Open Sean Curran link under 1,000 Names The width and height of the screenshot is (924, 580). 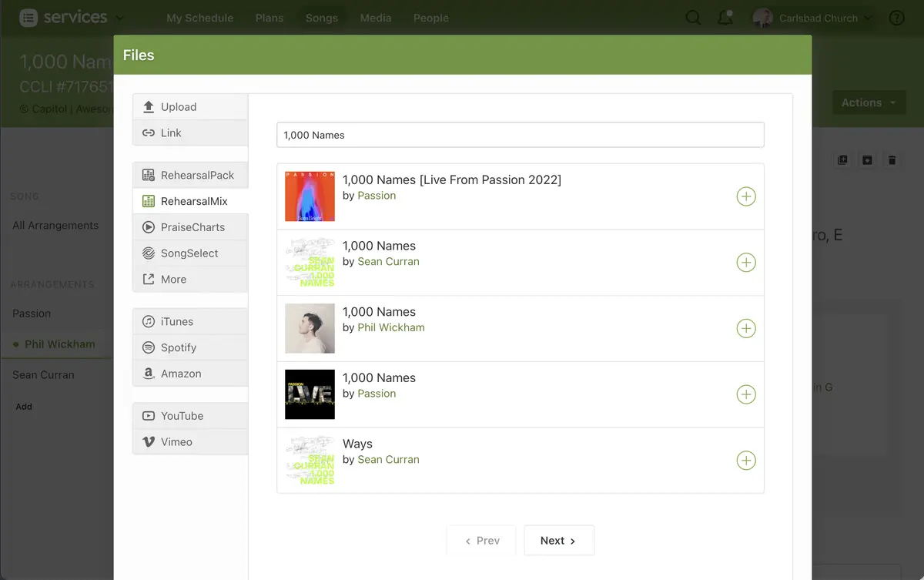pyautogui.click(x=388, y=262)
